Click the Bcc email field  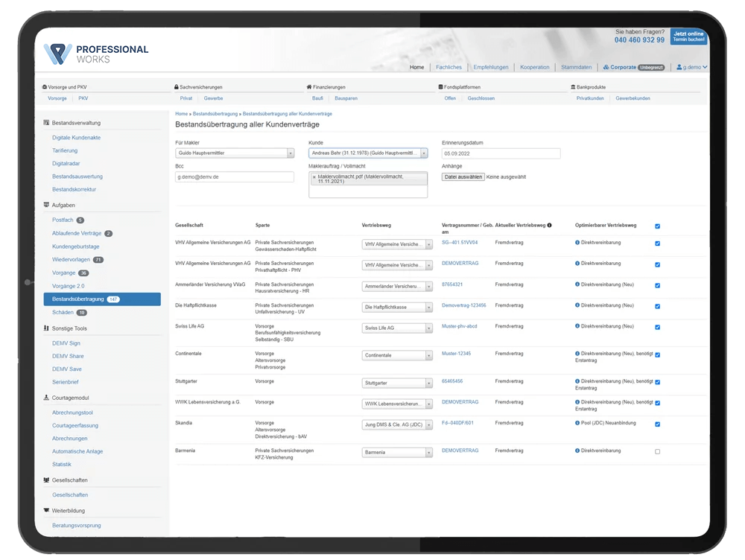point(234,176)
